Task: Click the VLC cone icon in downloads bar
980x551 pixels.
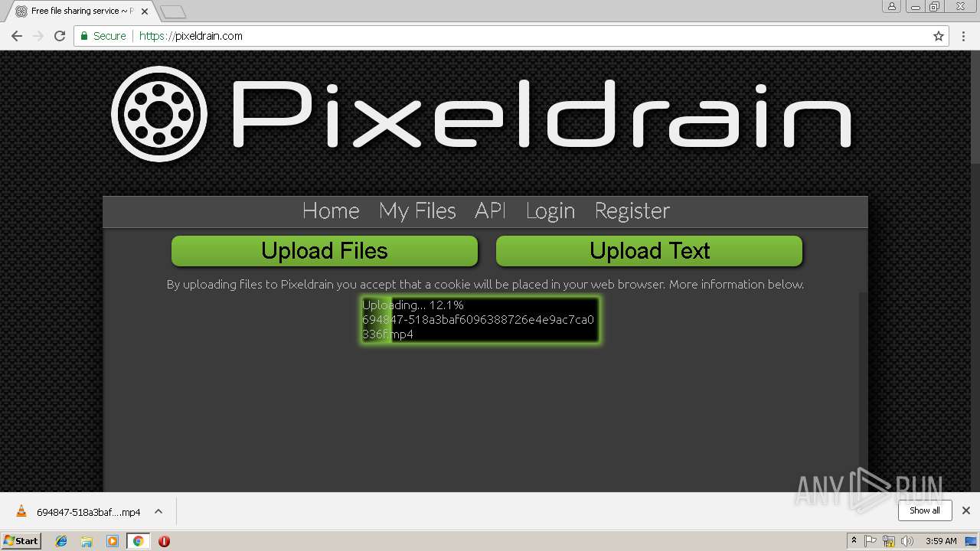Action: (21, 511)
